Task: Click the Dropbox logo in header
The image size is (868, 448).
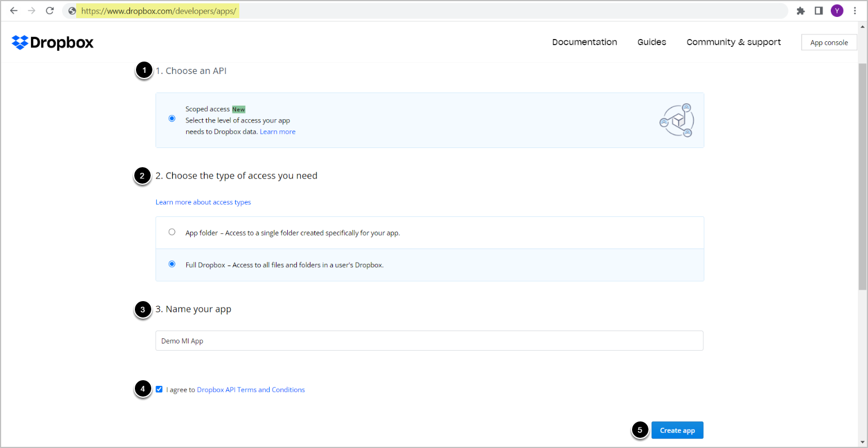Action: (52, 42)
